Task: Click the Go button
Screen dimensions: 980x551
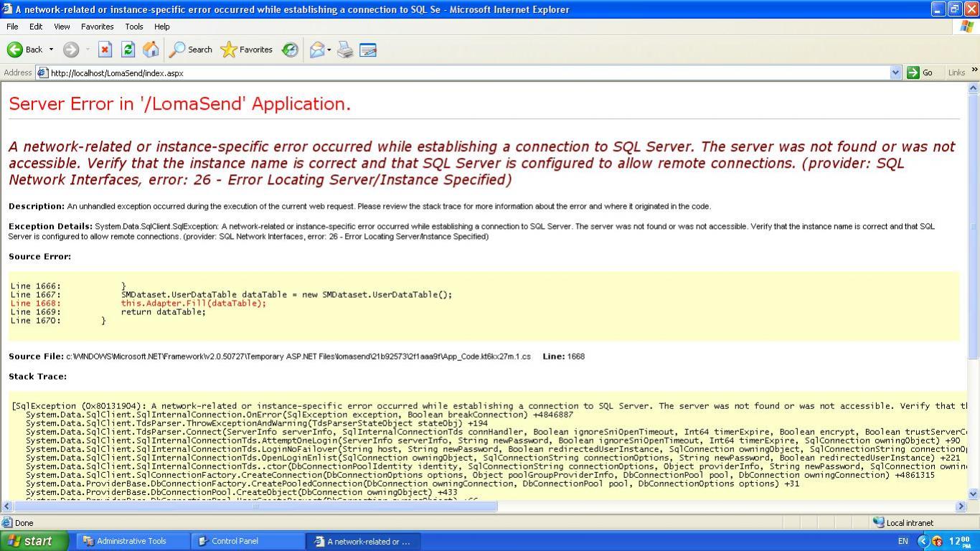Action: tap(920, 72)
